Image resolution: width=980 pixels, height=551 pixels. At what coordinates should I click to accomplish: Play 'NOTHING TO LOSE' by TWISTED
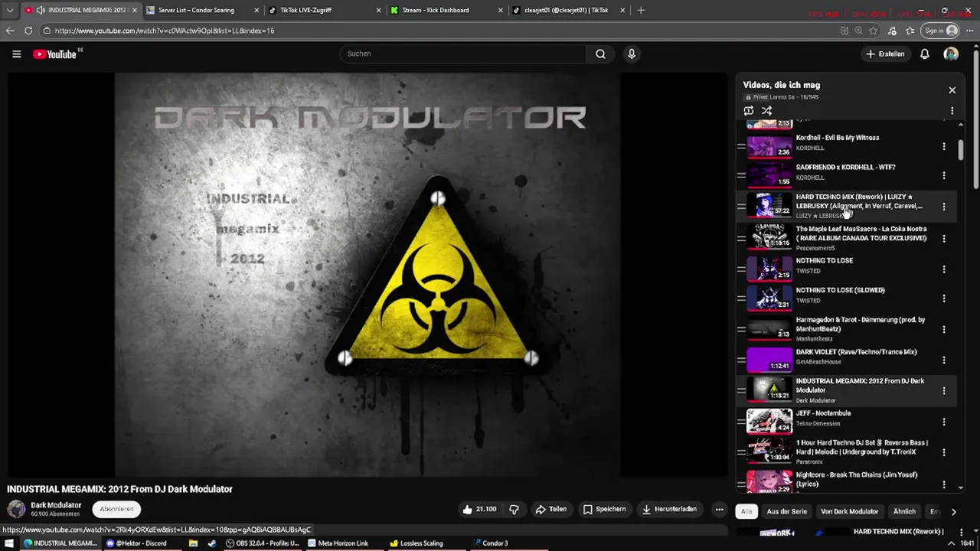(825, 260)
